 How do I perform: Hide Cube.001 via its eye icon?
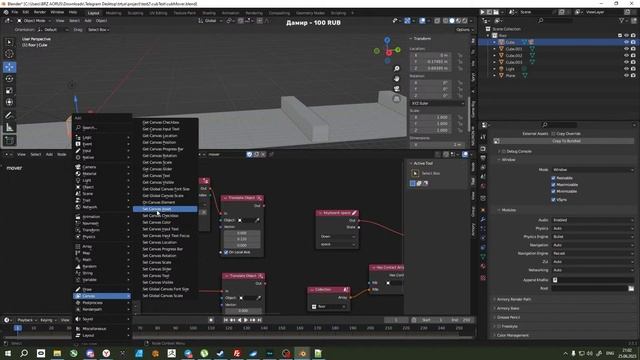626,49
